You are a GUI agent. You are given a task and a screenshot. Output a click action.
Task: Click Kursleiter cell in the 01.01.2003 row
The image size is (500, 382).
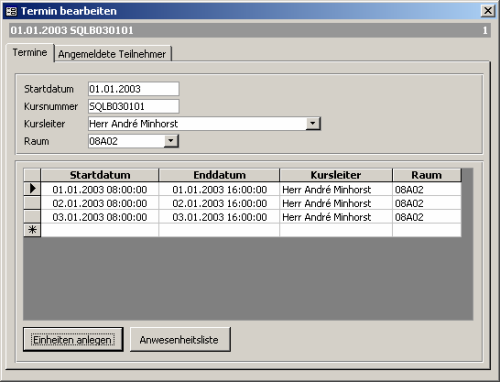[336, 189]
